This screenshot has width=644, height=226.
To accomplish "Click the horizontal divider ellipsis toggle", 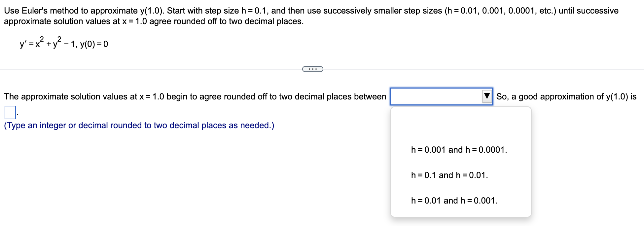I will point(312,69).
